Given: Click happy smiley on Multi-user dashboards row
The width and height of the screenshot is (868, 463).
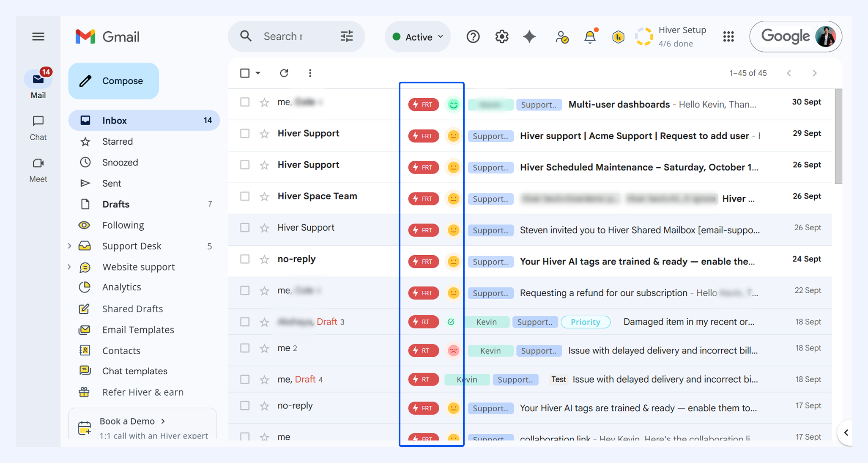Looking at the screenshot, I should tap(453, 105).
